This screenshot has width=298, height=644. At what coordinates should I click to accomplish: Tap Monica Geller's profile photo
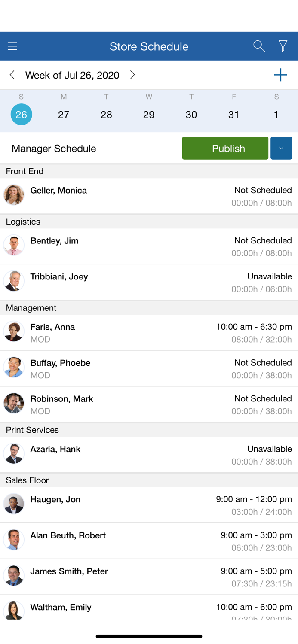point(14,195)
